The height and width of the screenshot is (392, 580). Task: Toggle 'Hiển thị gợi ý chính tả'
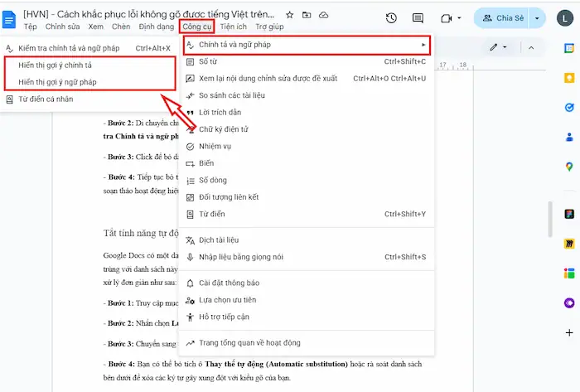tap(56, 65)
